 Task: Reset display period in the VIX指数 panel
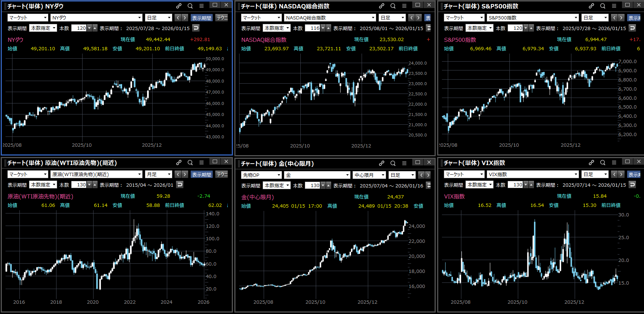tap(632, 185)
